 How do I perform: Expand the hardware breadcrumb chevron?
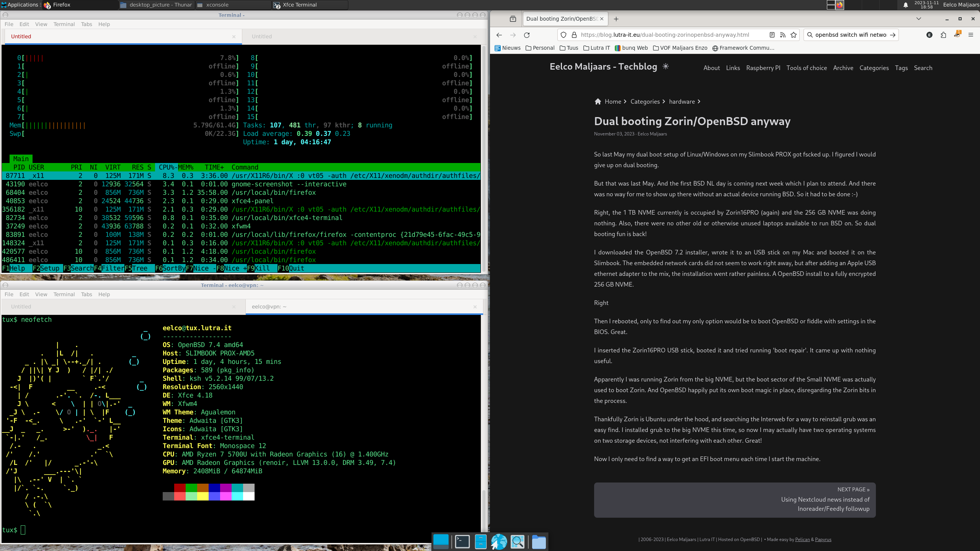(x=699, y=101)
